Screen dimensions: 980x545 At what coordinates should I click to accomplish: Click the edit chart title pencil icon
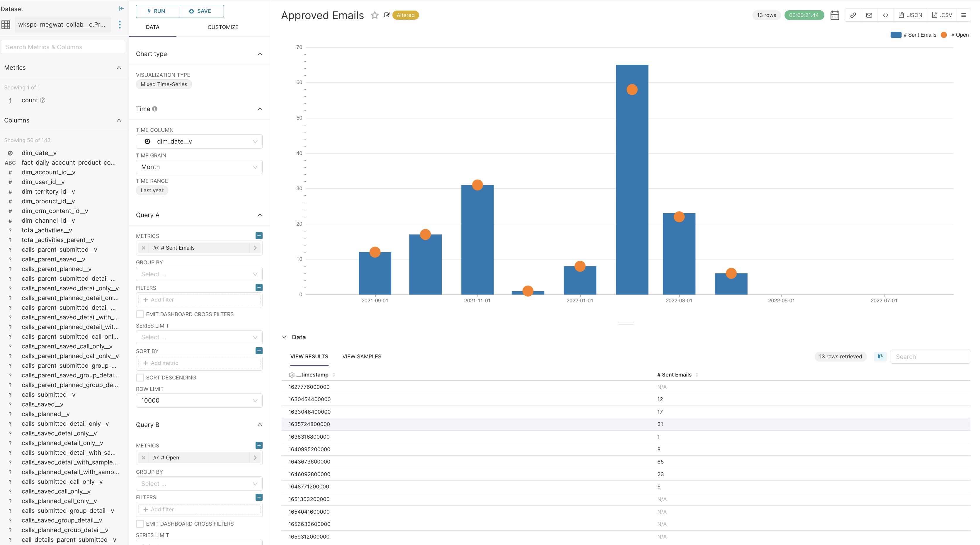click(387, 15)
